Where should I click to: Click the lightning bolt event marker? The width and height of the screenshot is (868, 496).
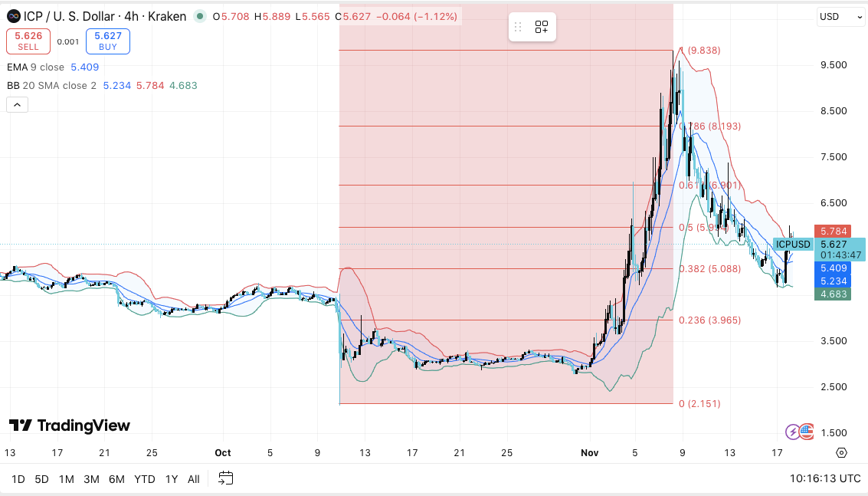click(793, 432)
